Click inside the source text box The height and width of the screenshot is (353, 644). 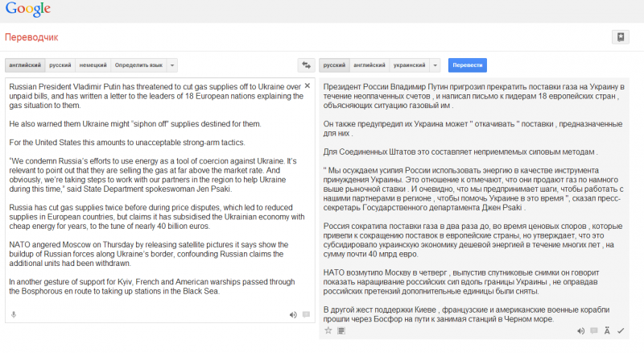click(160, 200)
